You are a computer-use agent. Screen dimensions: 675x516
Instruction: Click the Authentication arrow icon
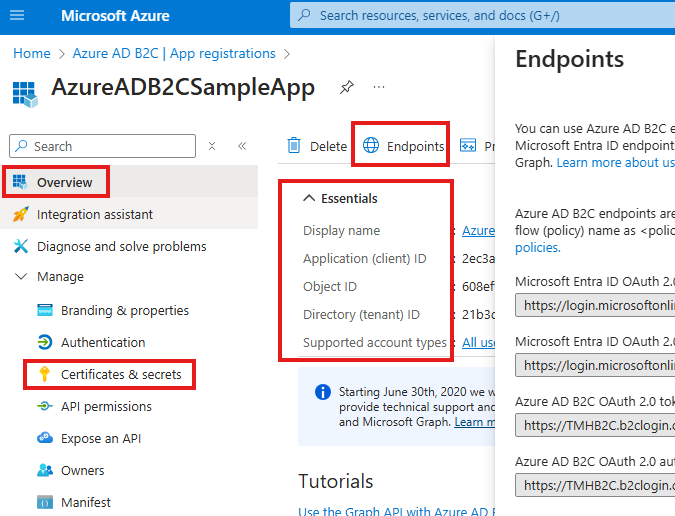pyautogui.click(x=45, y=342)
